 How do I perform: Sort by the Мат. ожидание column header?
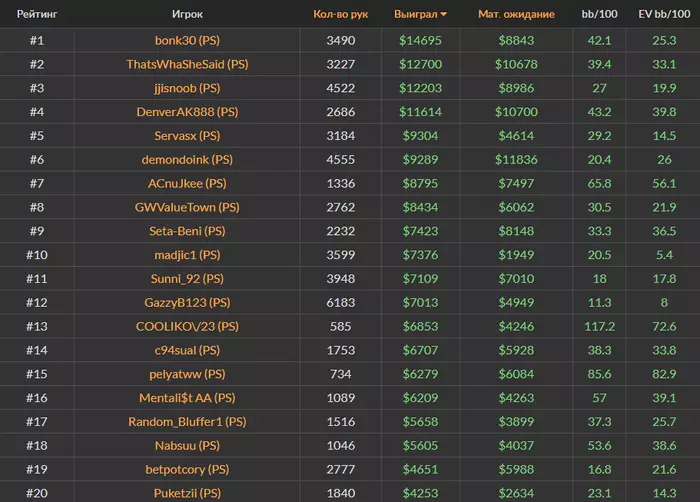pos(516,15)
